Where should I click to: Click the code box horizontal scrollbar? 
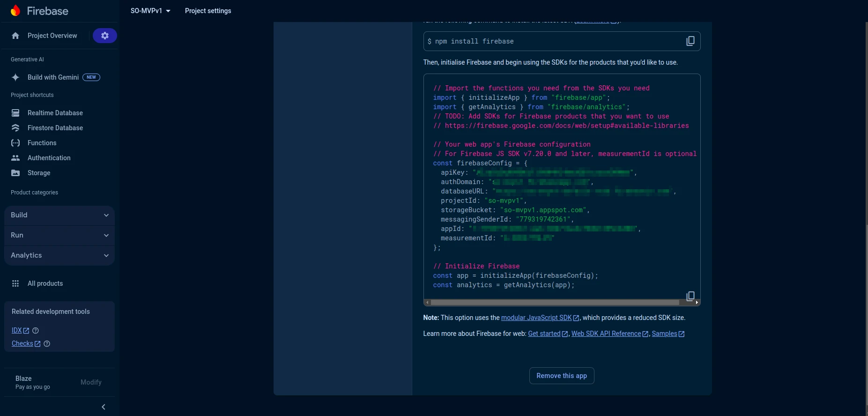(555, 303)
